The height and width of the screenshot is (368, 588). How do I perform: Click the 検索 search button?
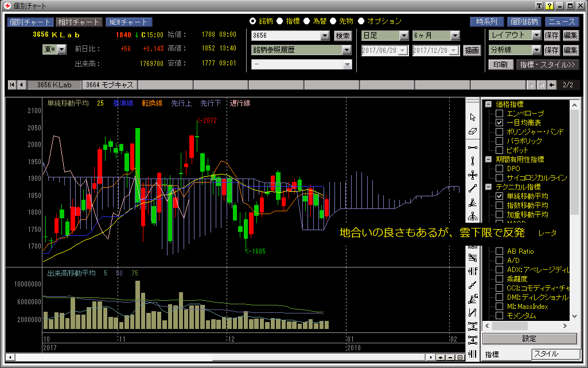point(342,36)
